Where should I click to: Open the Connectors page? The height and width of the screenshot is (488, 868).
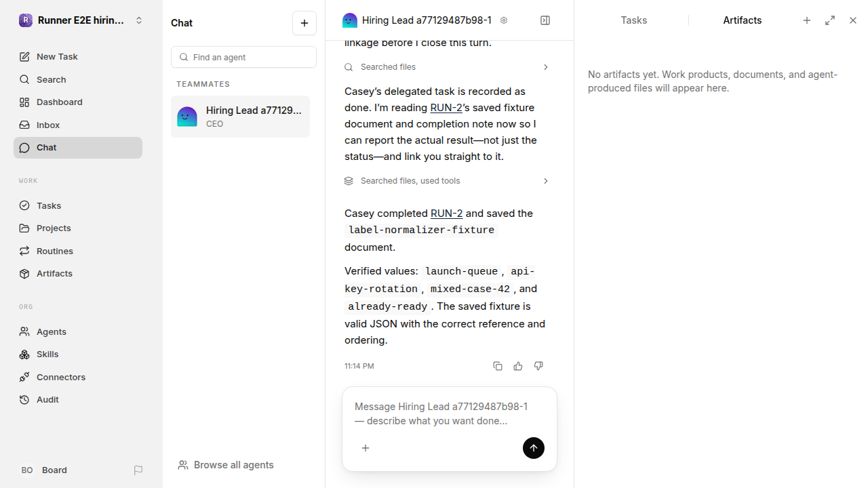click(x=78, y=377)
